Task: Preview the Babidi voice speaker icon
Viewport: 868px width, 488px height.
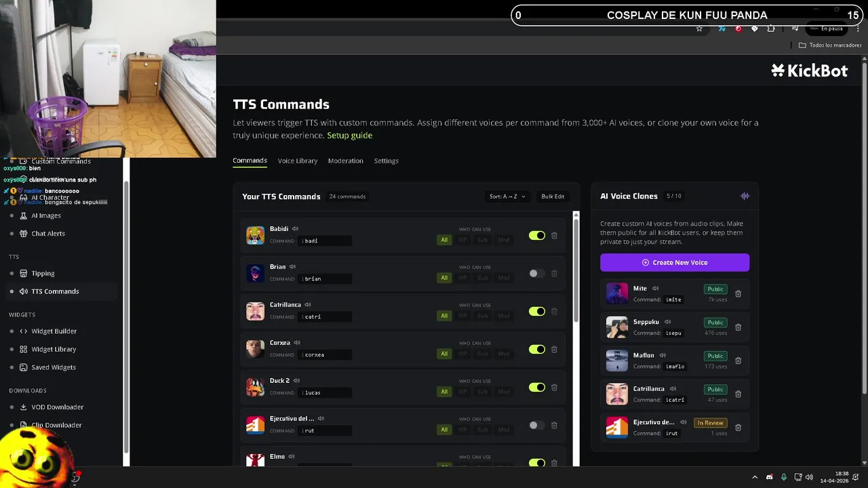Action: point(295,229)
